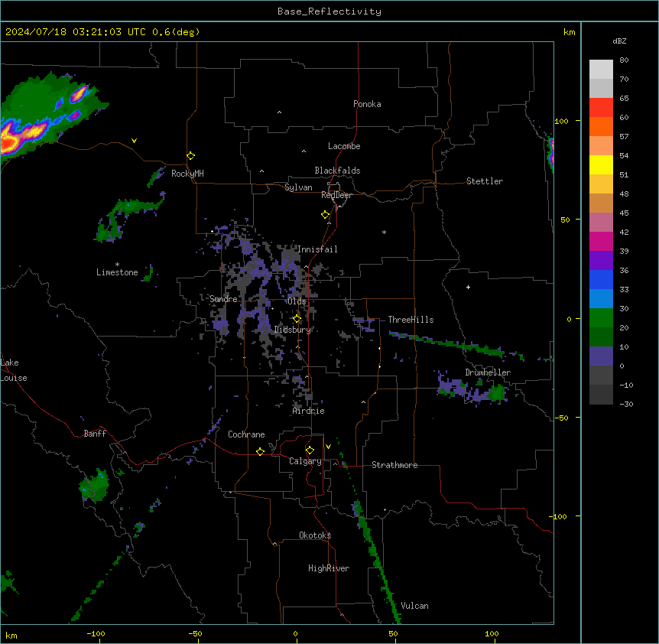Viewport: 659px width, 644px height.
Task: Click the Cochrane city label
Action: click(x=246, y=434)
